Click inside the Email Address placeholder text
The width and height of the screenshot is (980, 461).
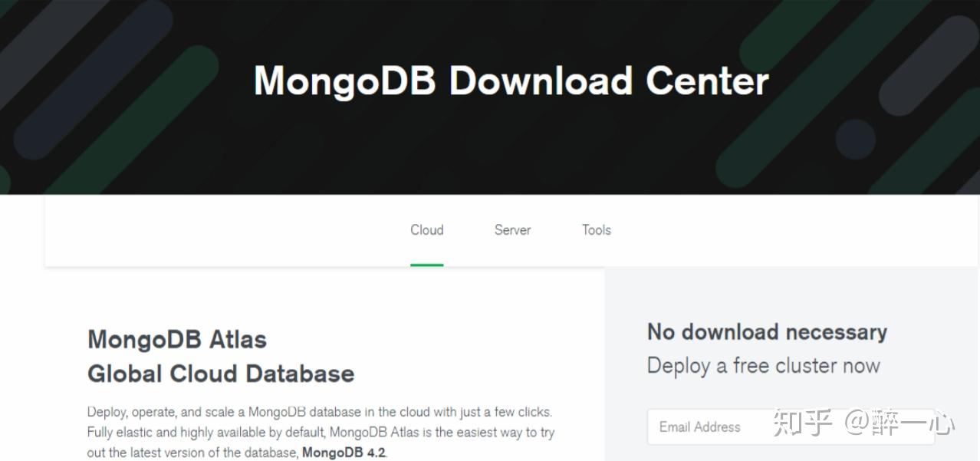point(699,426)
